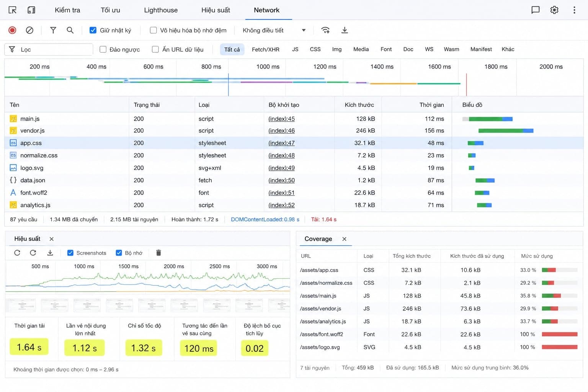Clear the network log
Screen dimensions: 588x392
click(29, 30)
